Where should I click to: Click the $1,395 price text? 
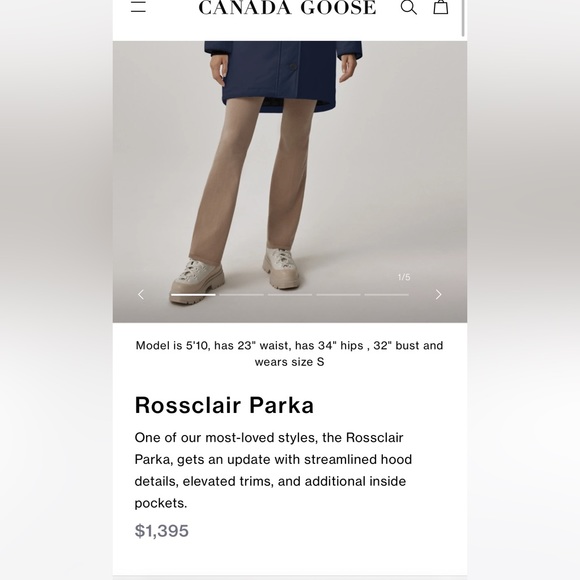click(x=162, y=531)
